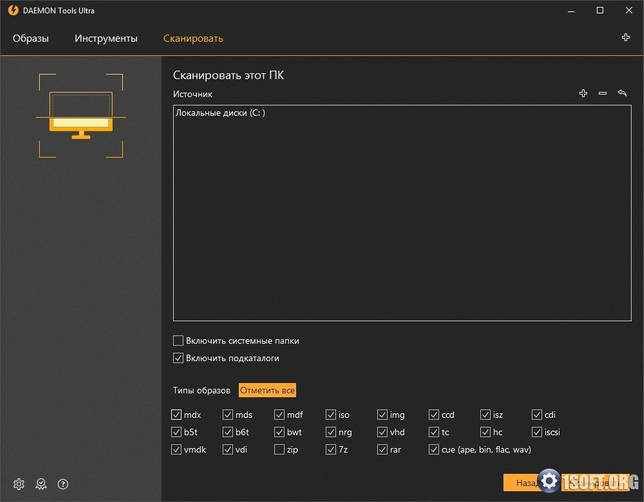Close the DAEMON Tools Ultra window

pyautogui.click(x=629, y=10)
